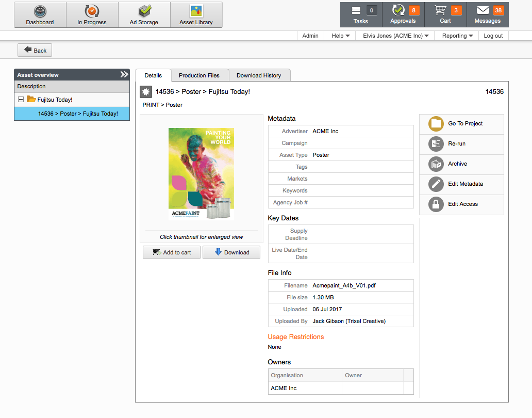Click the Edit Access label
This screenshot has height=418, width=532.
click(463, 204)
